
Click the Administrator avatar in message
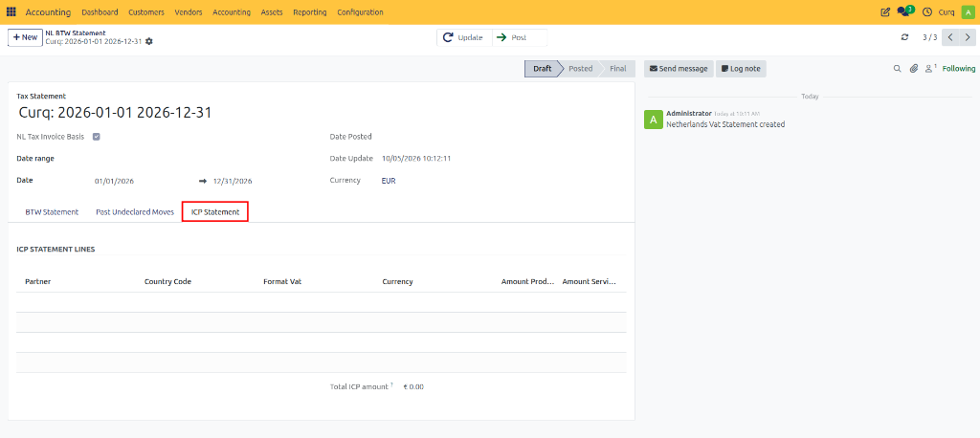653,119
